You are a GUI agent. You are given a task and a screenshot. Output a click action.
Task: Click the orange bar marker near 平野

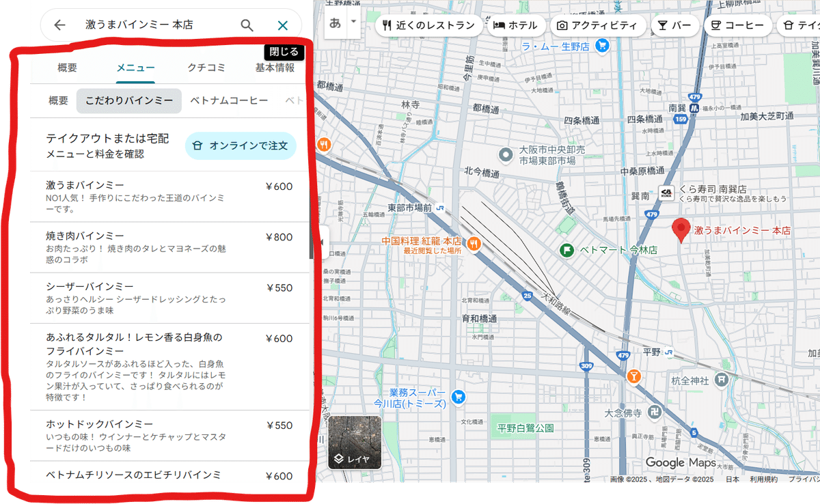633,376
